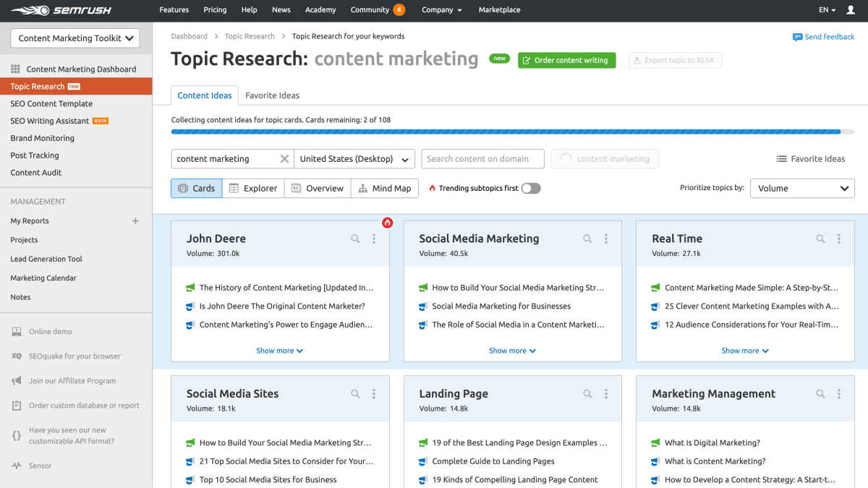Click the trending flame badge on John Deere

tap(387, 223)
